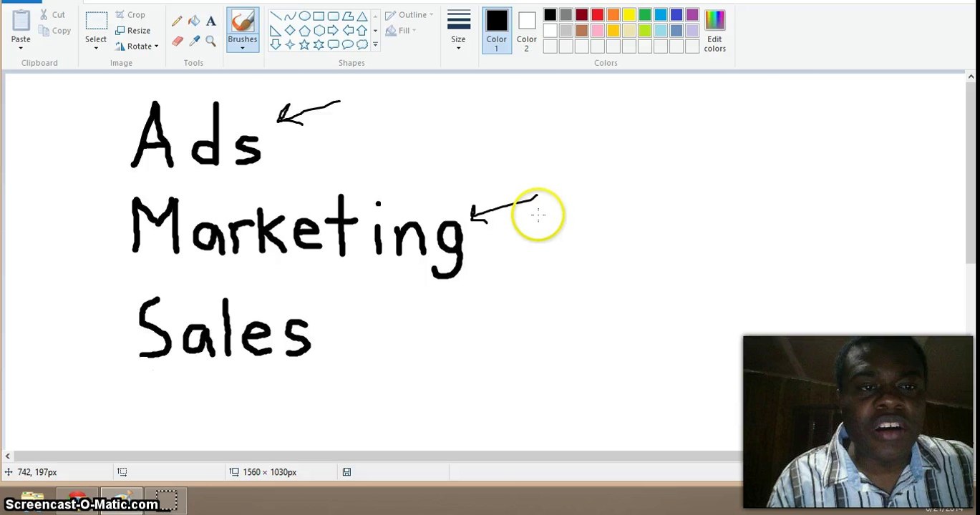Choose the Down arrow shape
980x515 pixels.
click(x=275, y=44)
